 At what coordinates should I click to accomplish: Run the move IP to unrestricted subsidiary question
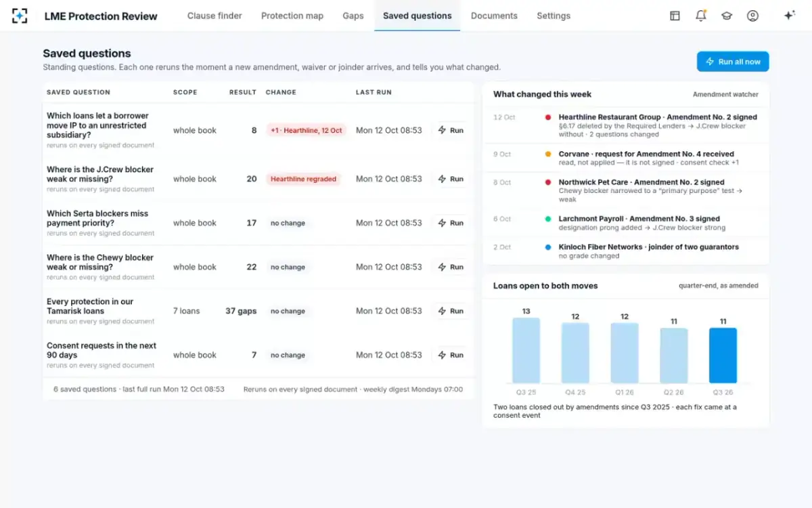click(451, 130)
